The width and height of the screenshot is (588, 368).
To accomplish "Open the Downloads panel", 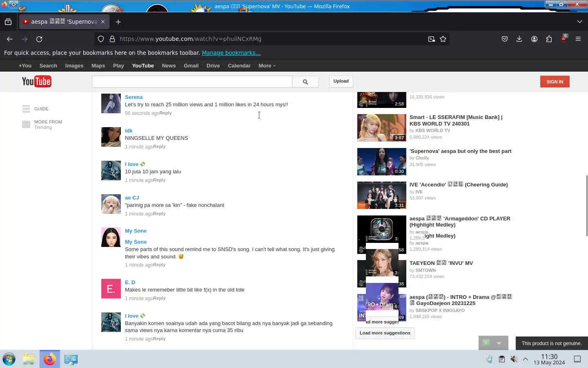I will [x=519, y=39].
